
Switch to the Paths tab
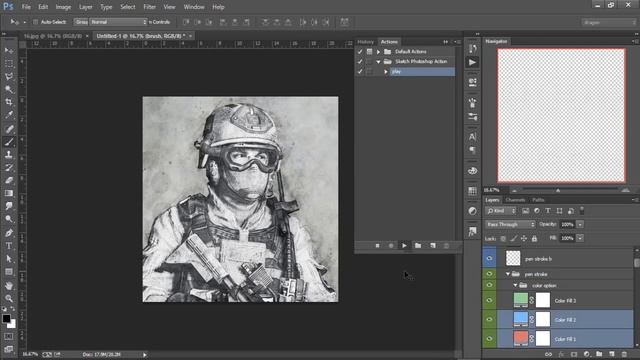point(538,200)
